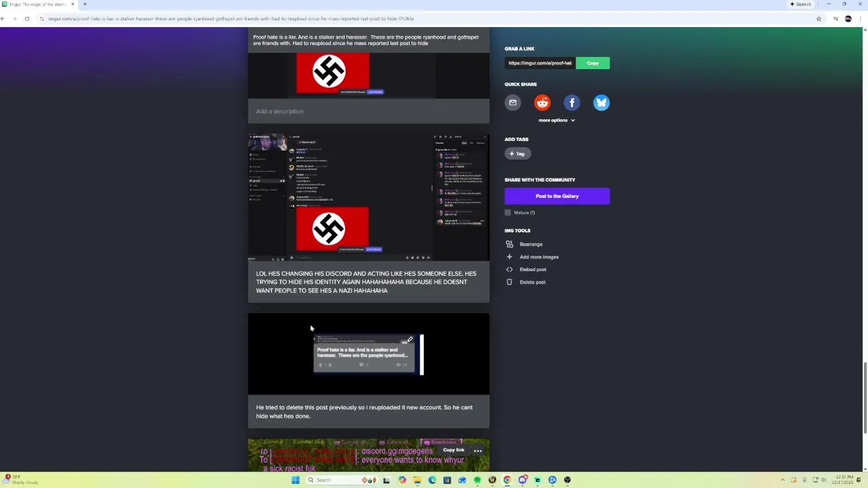Image resolution: width=868 pixels, height=488 pixels.
Task: Click the page vertical scrollbar thumb
Action: [865, 399]
